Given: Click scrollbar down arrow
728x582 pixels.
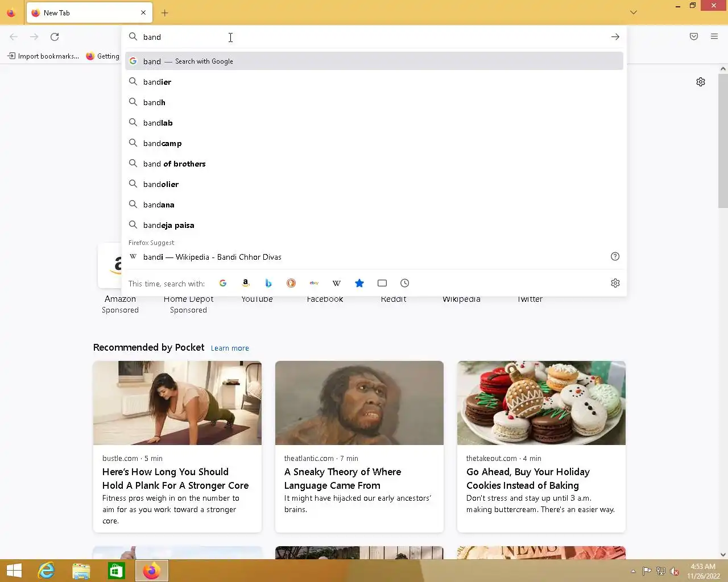Looking at the screenshot, I should pyautogui.click(x=723, y=555).
